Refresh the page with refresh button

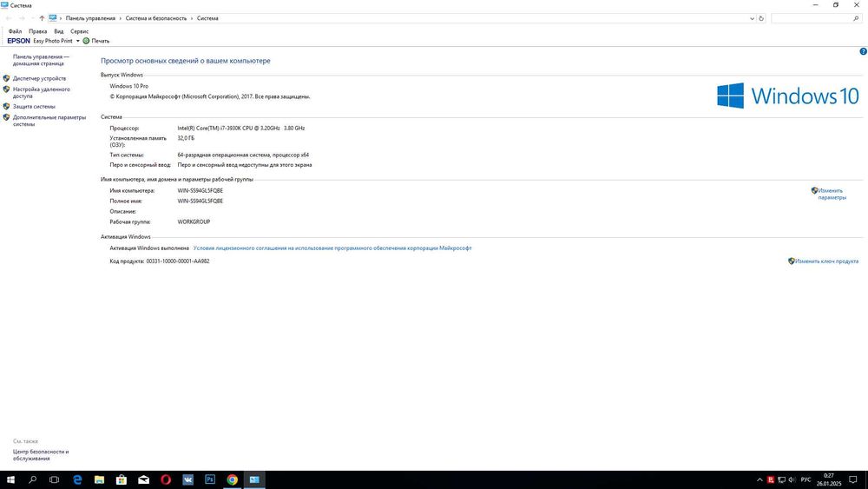point(761,18)
